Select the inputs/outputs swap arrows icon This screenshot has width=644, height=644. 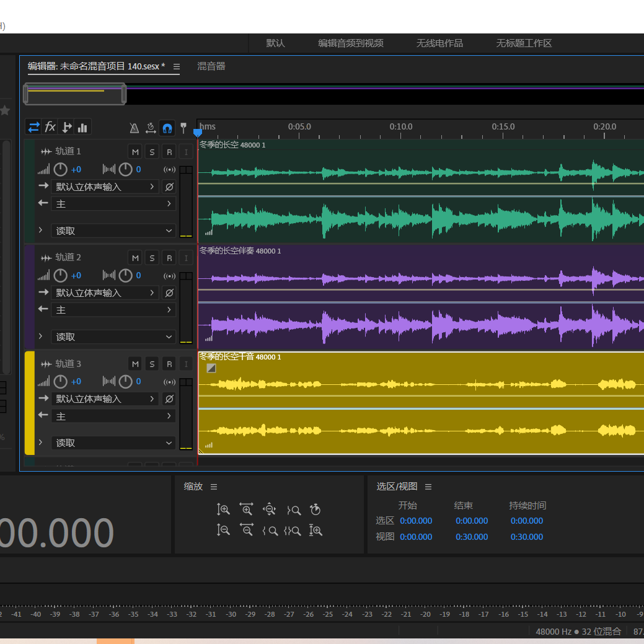pyautogui.click(x=33, y=127)
